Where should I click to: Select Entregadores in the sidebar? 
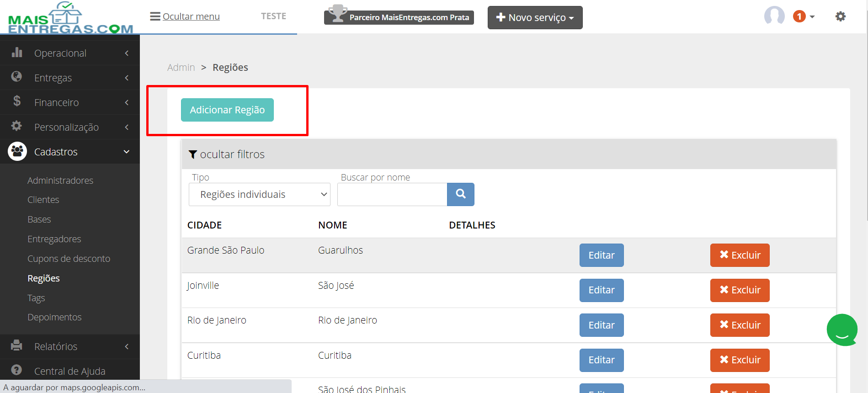[54, 239]
